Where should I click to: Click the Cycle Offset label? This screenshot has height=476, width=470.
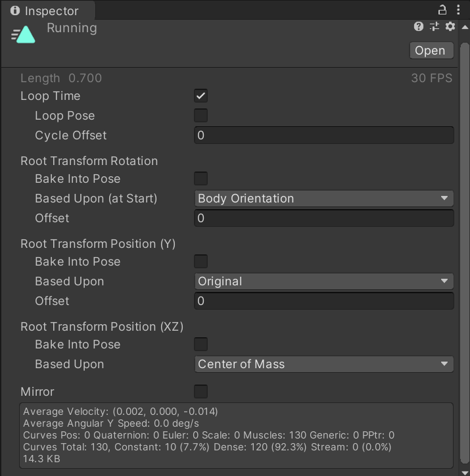[x=71, y=135]
